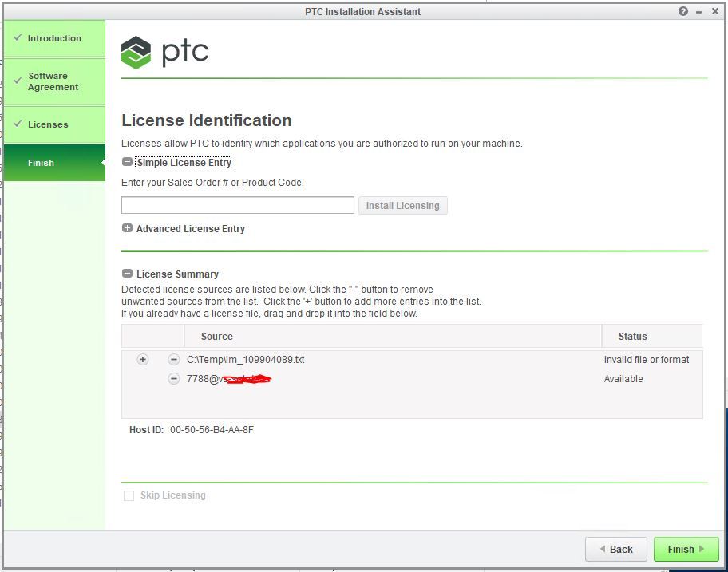This screenshot has width=728, height=572.
Task: Click the 'Available' status text
Action: (x=623, y=379)
